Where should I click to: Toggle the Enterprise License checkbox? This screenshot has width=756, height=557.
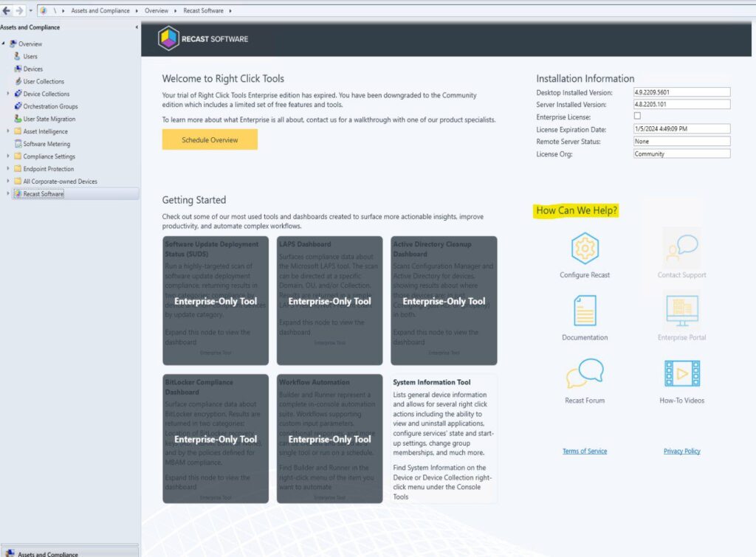(637, 116)
